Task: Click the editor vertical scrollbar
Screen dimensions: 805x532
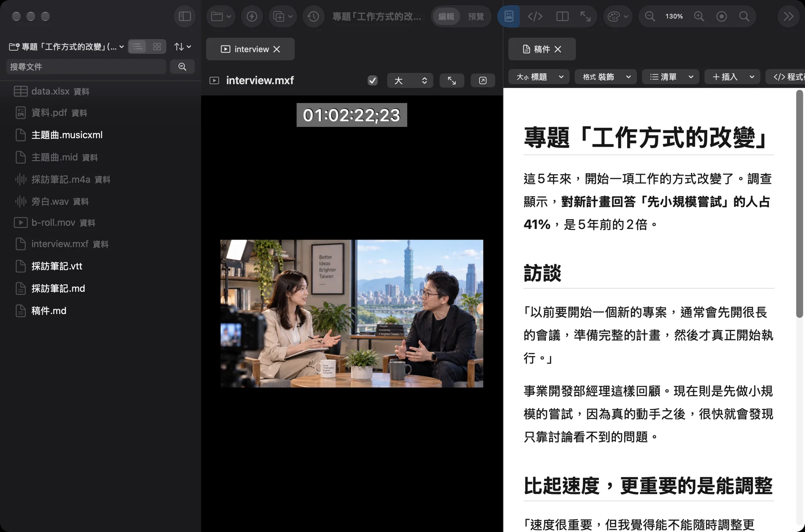Action: (x=799, y=204)
